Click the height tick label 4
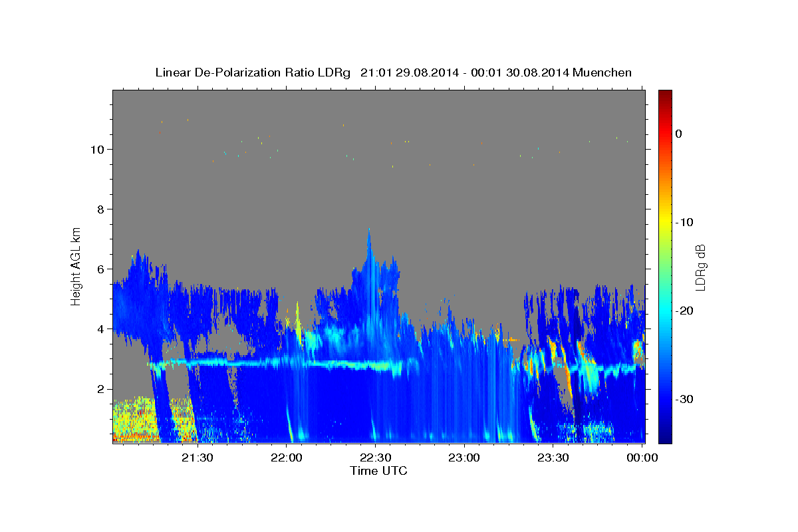798x532 pixels. tap(99, 329)
